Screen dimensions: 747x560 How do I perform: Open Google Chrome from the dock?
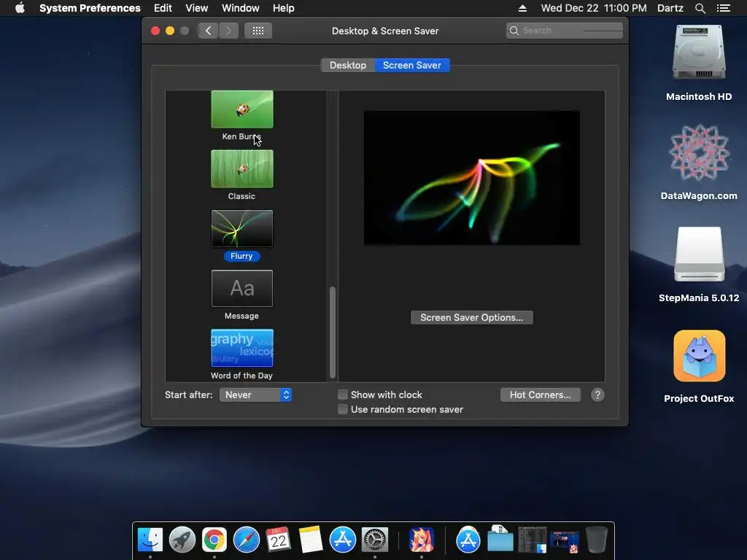tap(214, 540)
